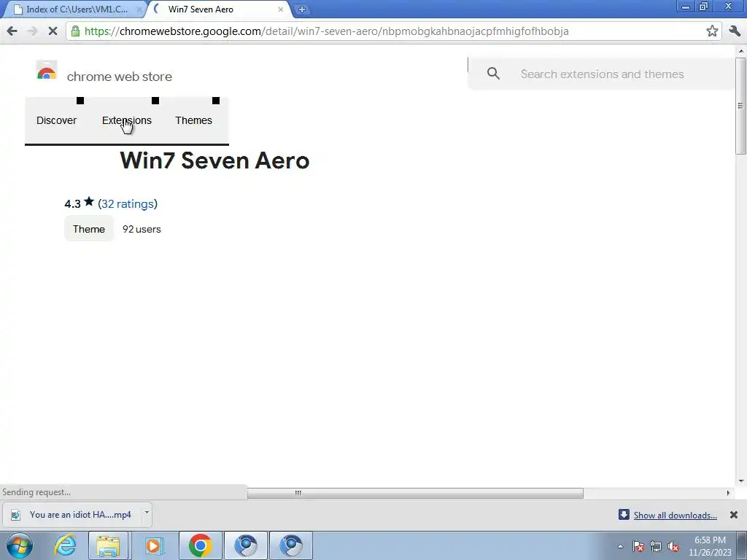Click the network tray icon
The height and width of the screenshot is (560, 747).
point(656,546)
